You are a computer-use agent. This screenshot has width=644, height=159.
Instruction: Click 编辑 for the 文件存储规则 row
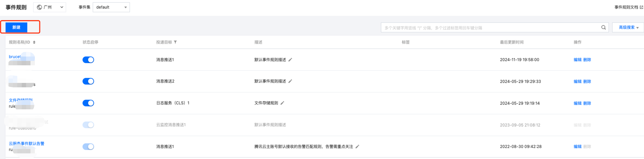coord(577,103)
